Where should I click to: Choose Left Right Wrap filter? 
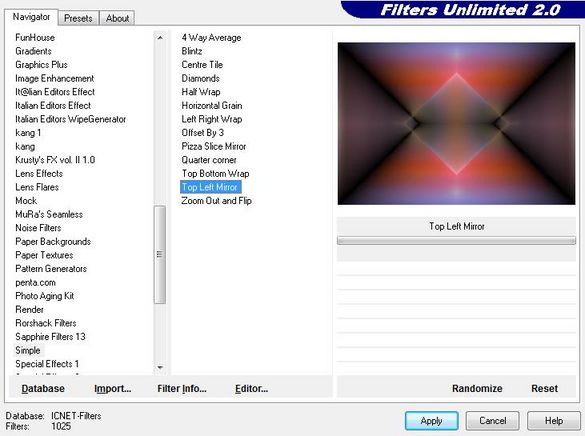[x=212, y=119]
